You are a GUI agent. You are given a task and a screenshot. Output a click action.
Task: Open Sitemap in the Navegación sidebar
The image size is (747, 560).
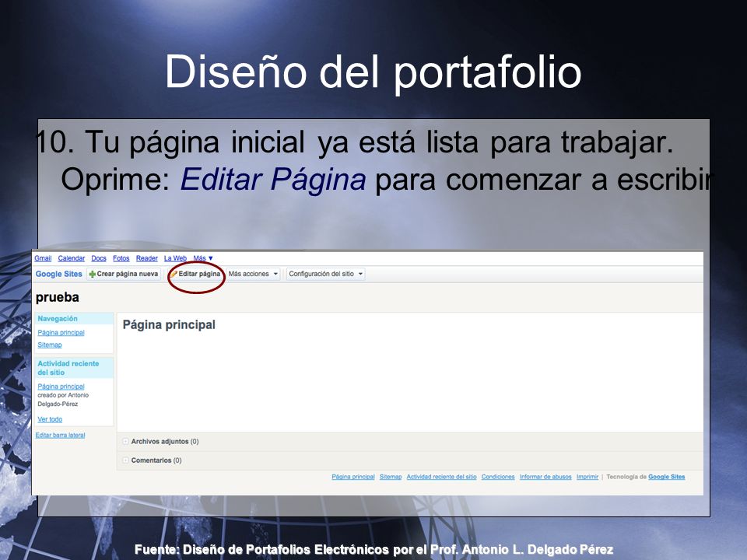click(50, 345)
